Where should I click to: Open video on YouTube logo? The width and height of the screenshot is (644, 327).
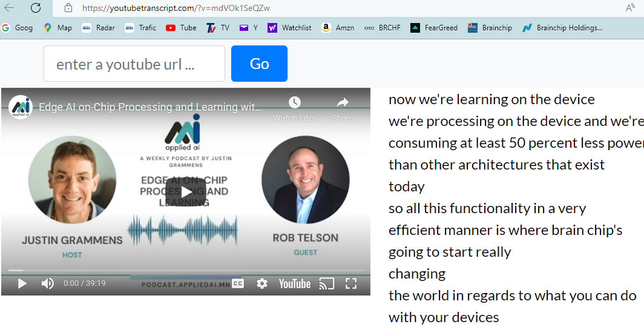295,283
